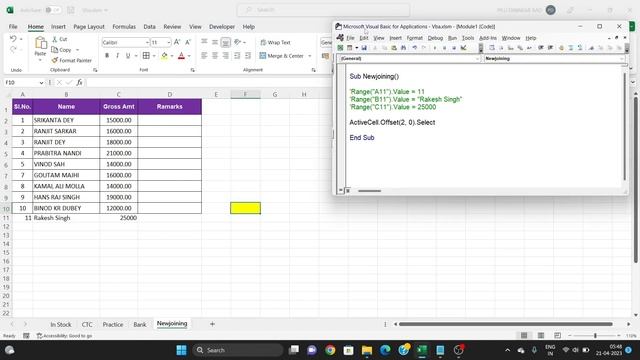Image resolution: width=640 pixels, height=360 pixels.
Task: Open the Run menu in VBA editor
Action: pos(452,38)
